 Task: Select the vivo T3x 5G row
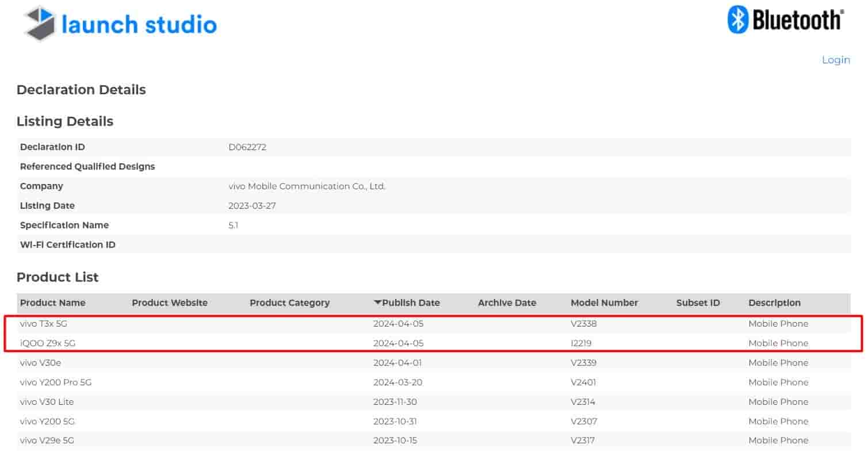tap(44, 324)
